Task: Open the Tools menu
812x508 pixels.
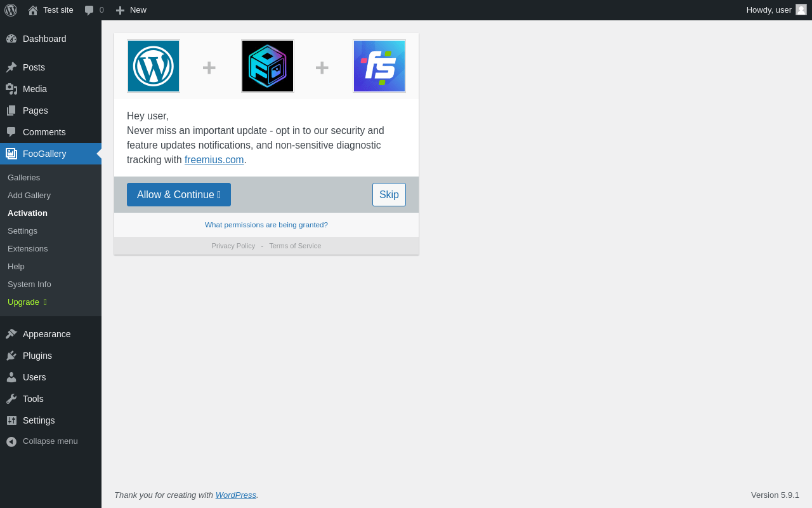Action: (51, 399)
